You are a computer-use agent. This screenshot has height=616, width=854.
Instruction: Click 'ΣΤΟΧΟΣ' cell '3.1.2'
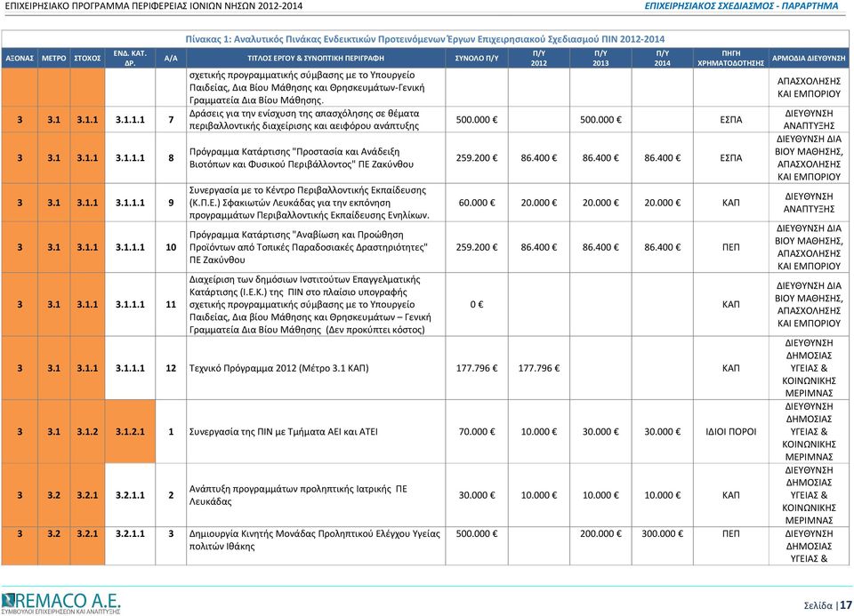point(87,431)
